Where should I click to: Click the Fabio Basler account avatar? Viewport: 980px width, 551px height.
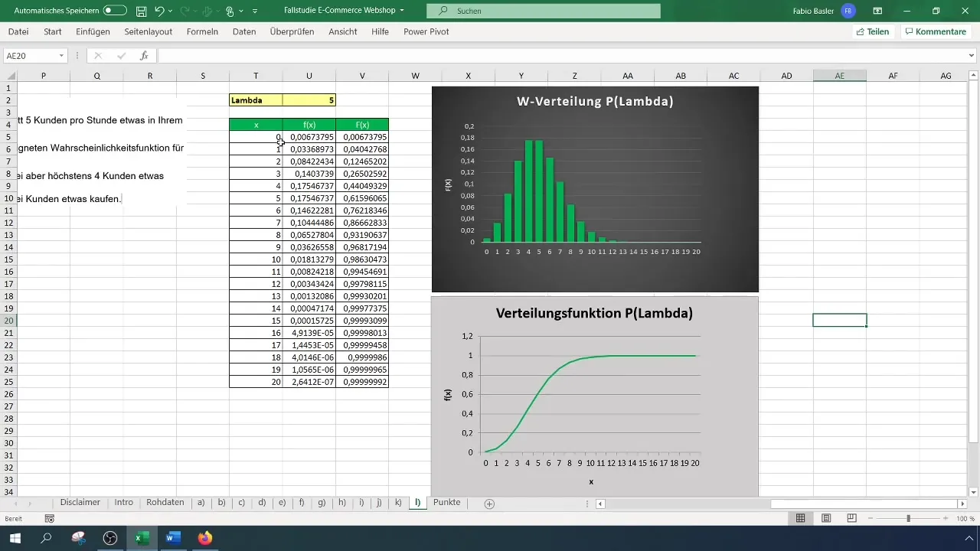pos(848,11)
